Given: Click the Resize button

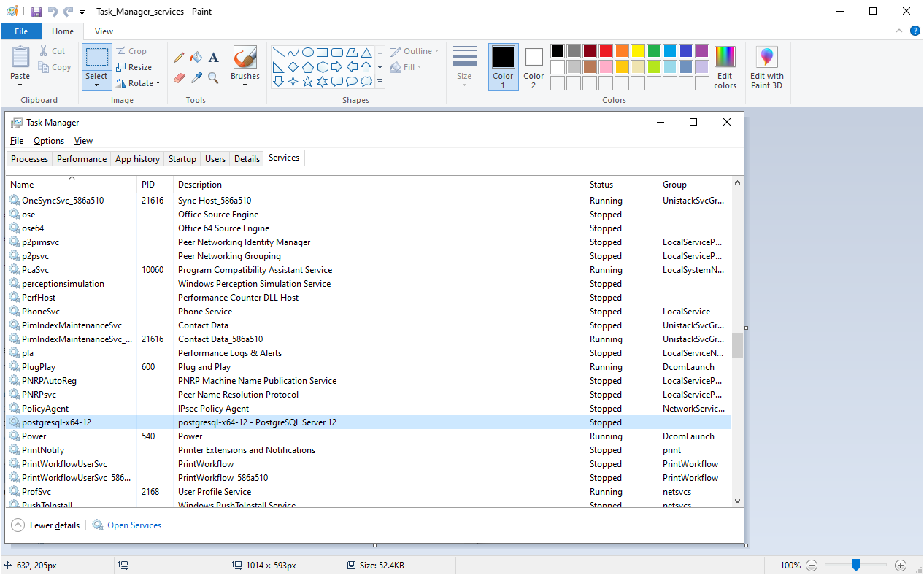Looking at the screenshot, I should 134,67.
